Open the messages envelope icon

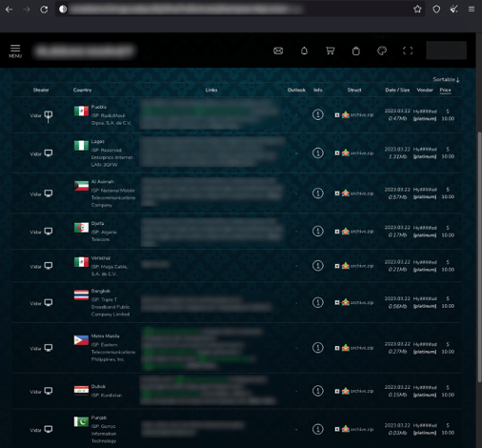coord(278,51)
